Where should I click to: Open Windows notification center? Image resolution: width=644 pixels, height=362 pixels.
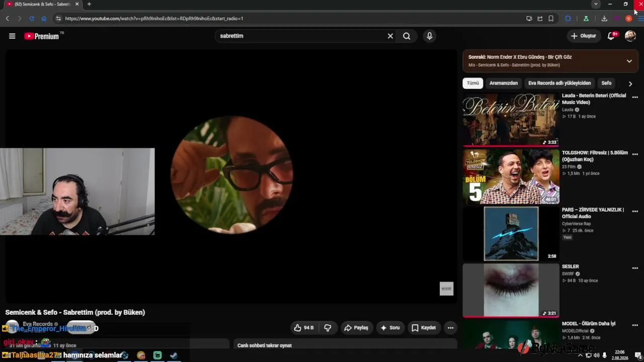[x=638, y=355]
